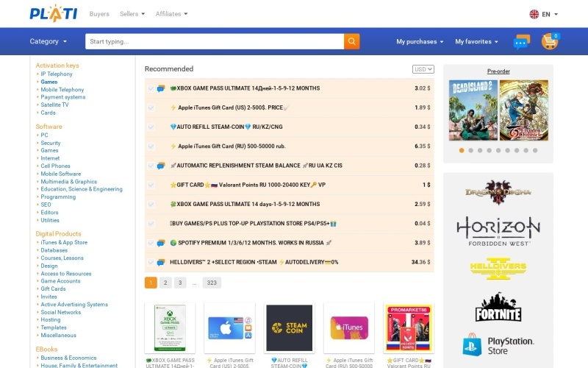This screenshot has height=368, width=588.
Task: Open the Security software category
Action: click(x=51, y=143)
